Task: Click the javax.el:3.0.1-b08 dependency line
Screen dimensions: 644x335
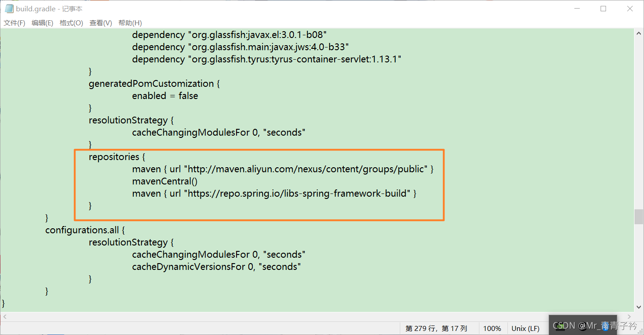Action: click(x=229, y=35)
